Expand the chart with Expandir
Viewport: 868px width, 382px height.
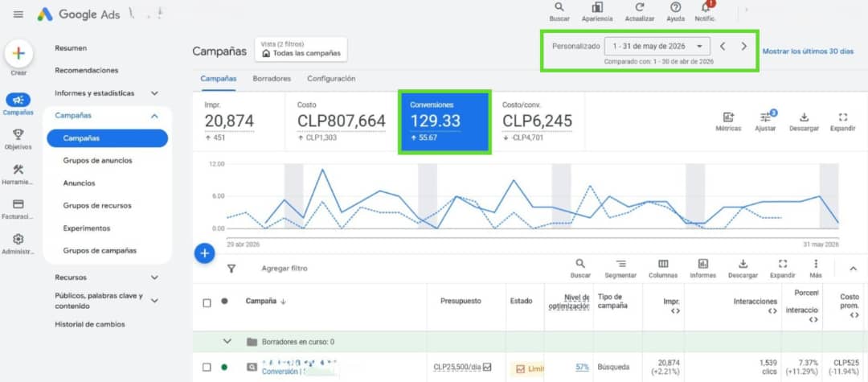tap(842, 121)
